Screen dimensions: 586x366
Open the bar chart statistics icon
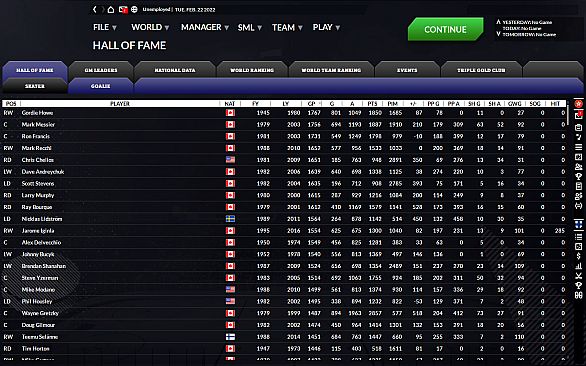(x=579, y=266)
